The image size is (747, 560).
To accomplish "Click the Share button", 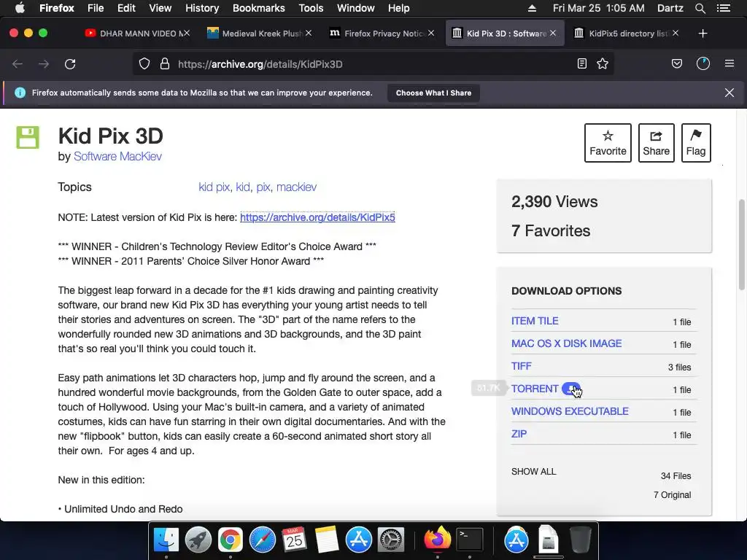I will click(656, 143).
